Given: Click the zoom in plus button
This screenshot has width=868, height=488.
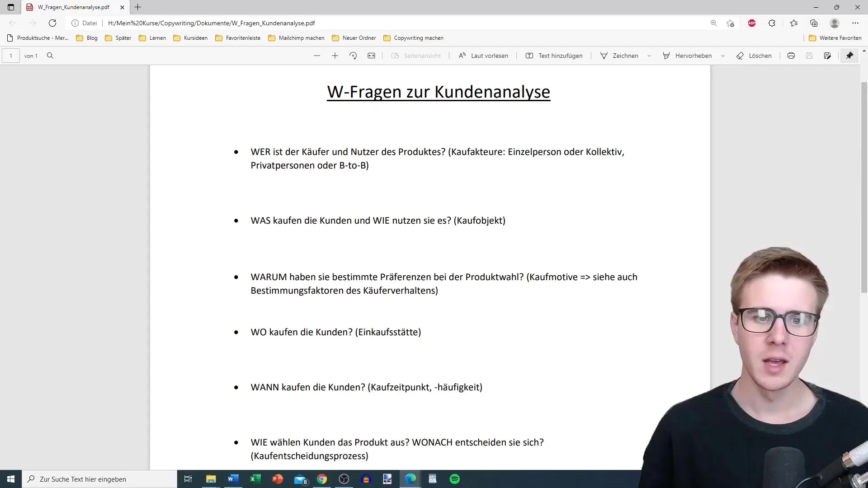Looking at the screenshot, I should [x=335, y=56].
